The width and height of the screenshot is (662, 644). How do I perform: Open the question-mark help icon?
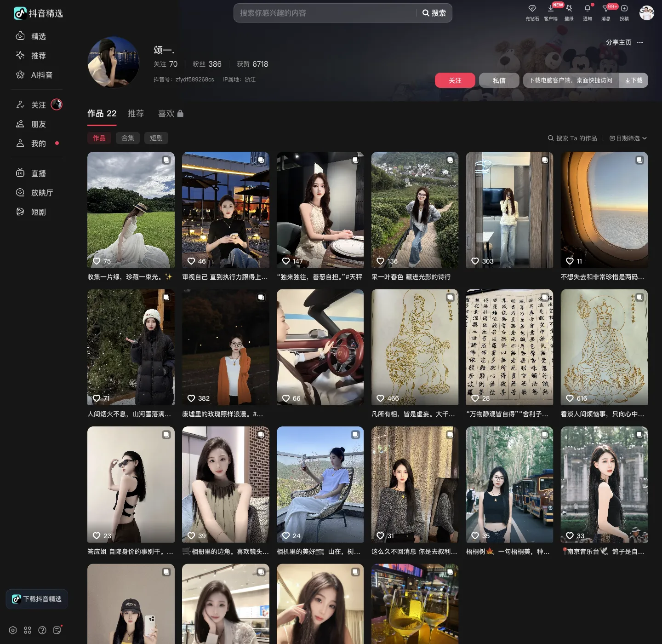[x=42, y=630]
